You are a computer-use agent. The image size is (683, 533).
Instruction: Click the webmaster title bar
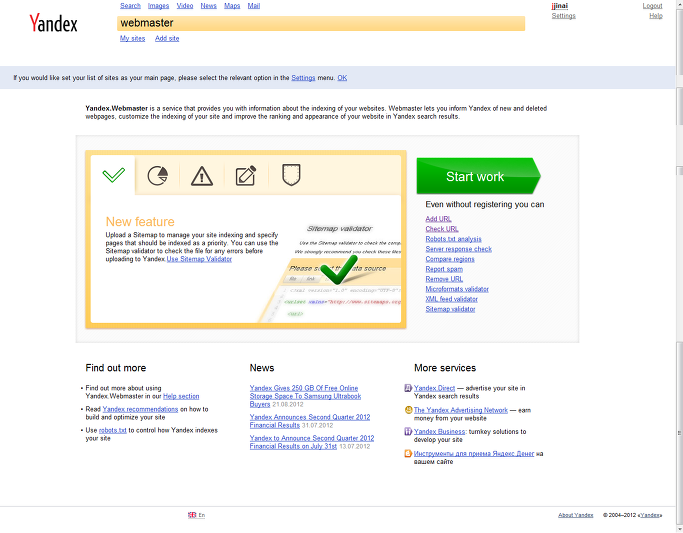321,23
